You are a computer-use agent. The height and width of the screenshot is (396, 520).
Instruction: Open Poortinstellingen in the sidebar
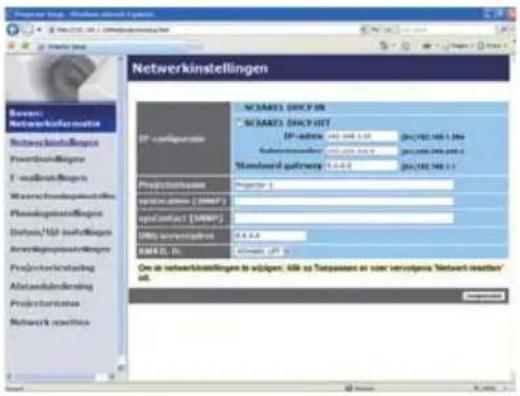pyautogui.click(x=47, y=159)
